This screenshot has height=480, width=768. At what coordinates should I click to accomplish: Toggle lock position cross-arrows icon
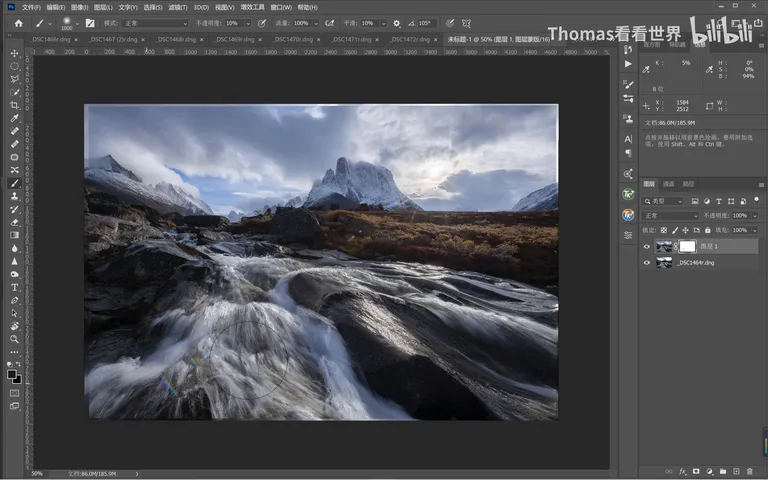(686, 230)
